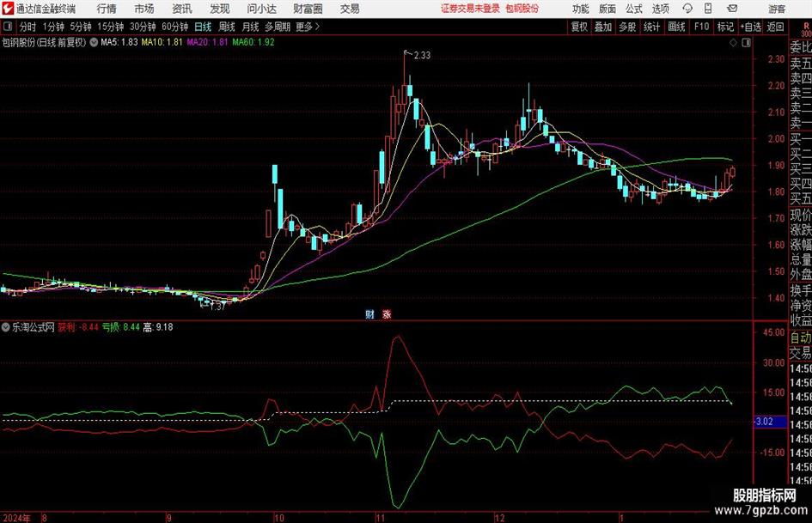The height and width of the screenshot is (523, 812).
Task: Click the 涨 marker on the chart
Action: click(387, 314)
